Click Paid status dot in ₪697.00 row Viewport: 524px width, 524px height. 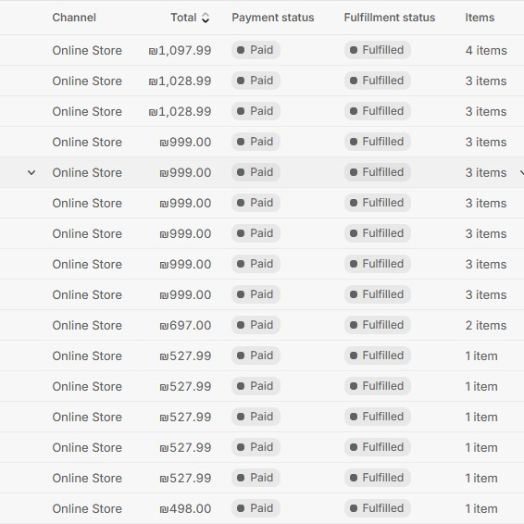[241, 325]
